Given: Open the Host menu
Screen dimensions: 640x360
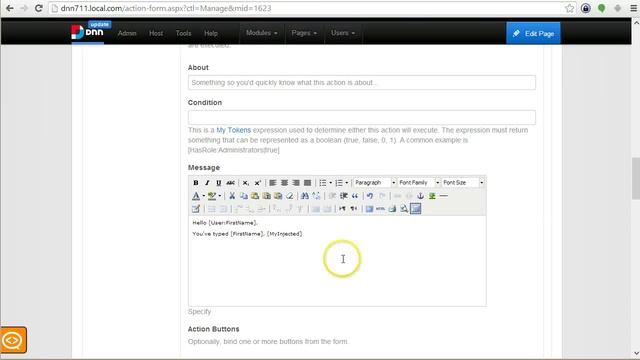Looking at the screenshot, I should (x=156, y=33).
